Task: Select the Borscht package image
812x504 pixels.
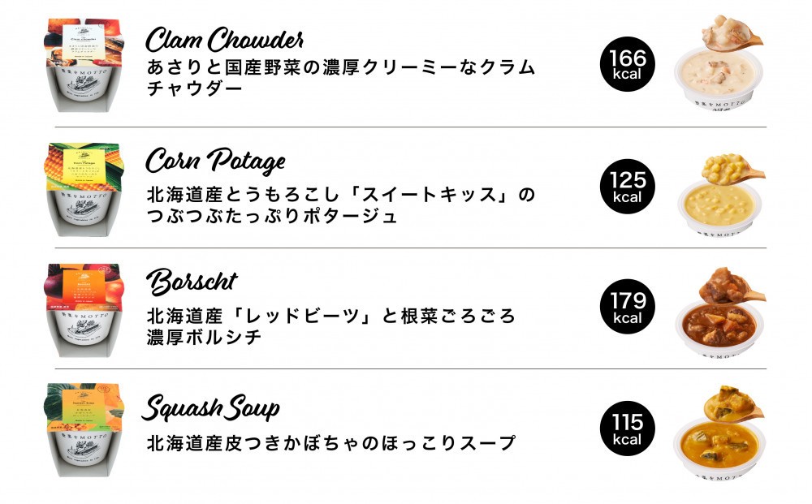Action: coord(84,311)
